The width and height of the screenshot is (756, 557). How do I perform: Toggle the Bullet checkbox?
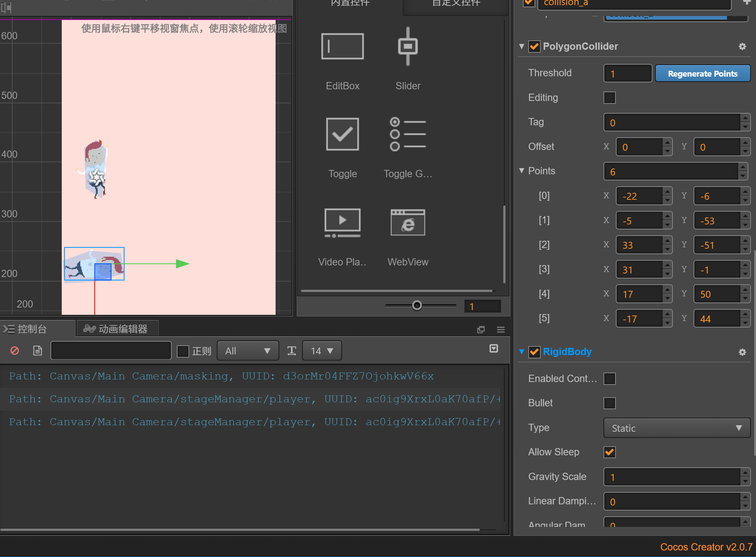(609, 403)
